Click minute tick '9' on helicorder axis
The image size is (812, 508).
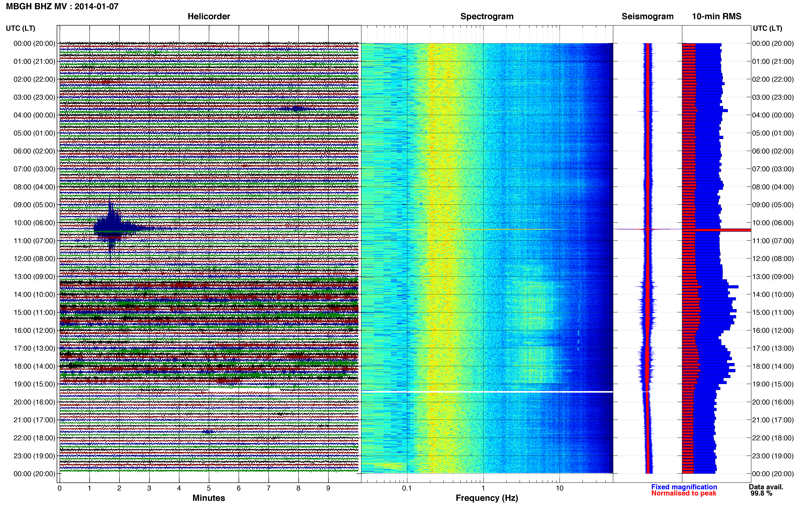click(x=328, y=488)
